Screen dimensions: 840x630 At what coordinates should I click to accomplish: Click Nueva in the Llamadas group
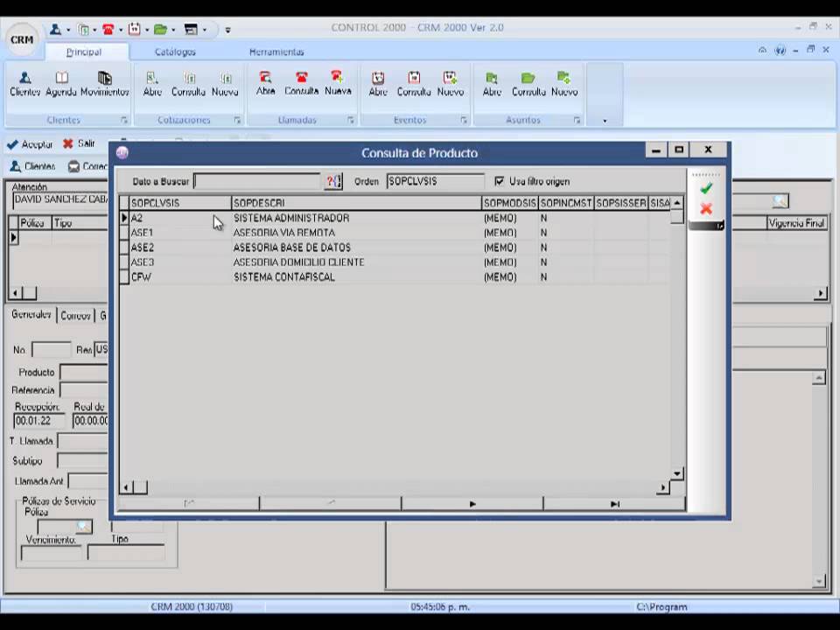338,83
